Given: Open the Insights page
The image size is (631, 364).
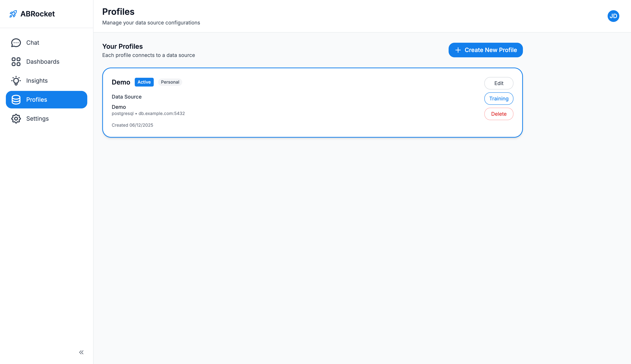Looking at the screenshot, I should pos(37,81).
